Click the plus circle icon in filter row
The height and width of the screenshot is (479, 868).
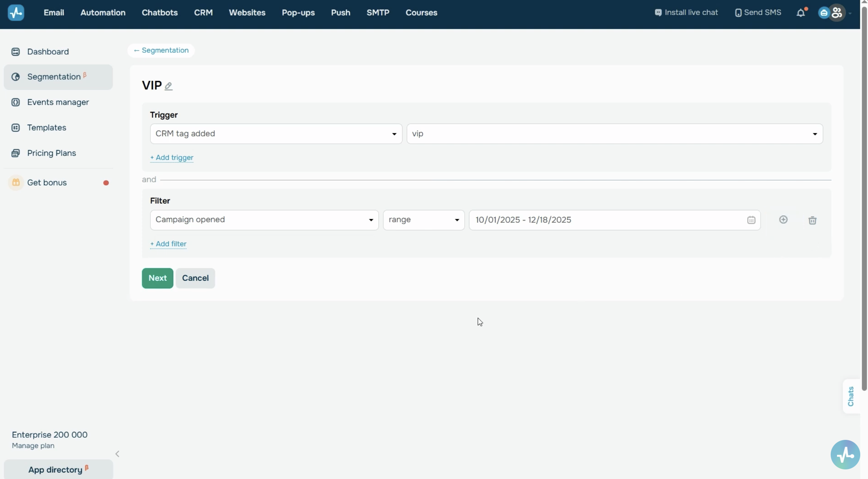[783, 220]
